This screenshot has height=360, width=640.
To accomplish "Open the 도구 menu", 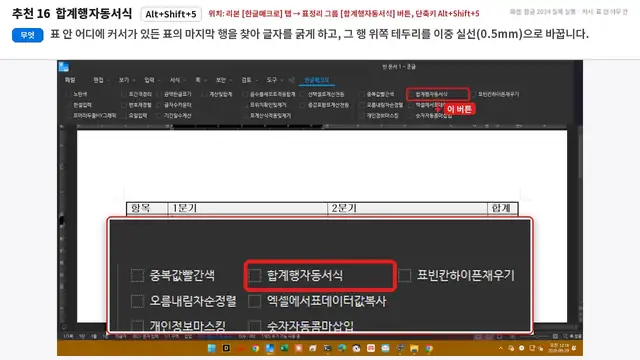I will point(271,80).
